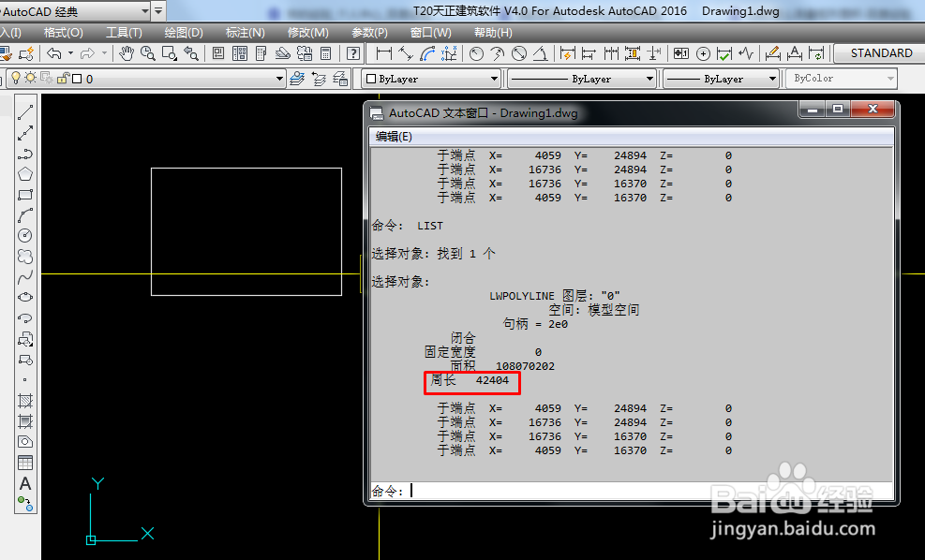Activate Zoom Window tool
Image resolution: width=925 pixels, height=560 pixels.
170,53
